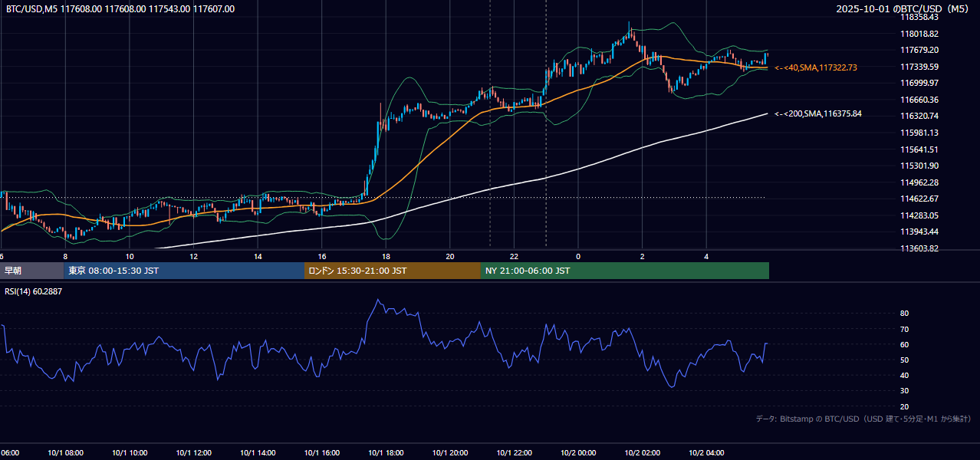Click hour label 14 under price chart
Screen dimensions: 980x460
[x=258, y=256]
